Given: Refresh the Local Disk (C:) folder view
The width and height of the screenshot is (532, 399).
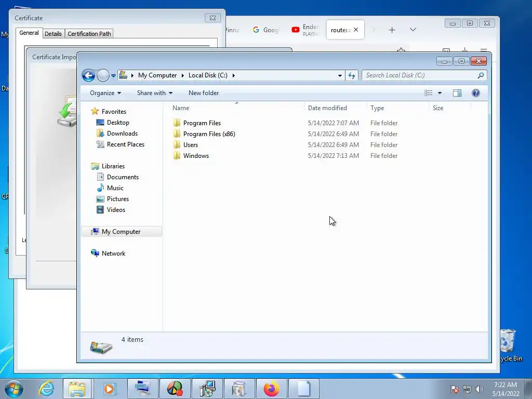Looking at the screenshot, I should click(x=352, y=75).
